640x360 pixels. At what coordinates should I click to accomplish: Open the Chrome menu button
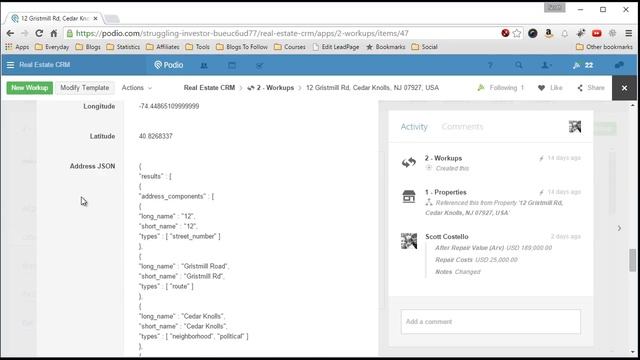pyautogui.click(x=628, y=33)
